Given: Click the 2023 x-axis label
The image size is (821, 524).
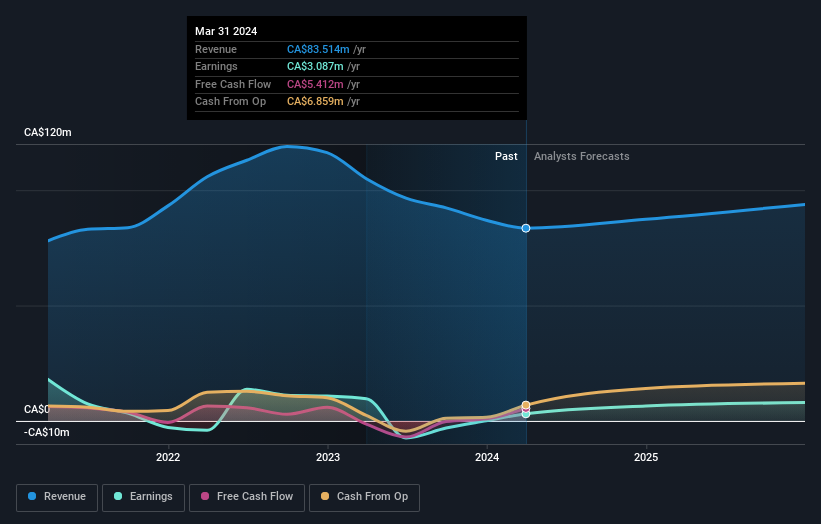Looking at the screenshot, I should [328, 458].
